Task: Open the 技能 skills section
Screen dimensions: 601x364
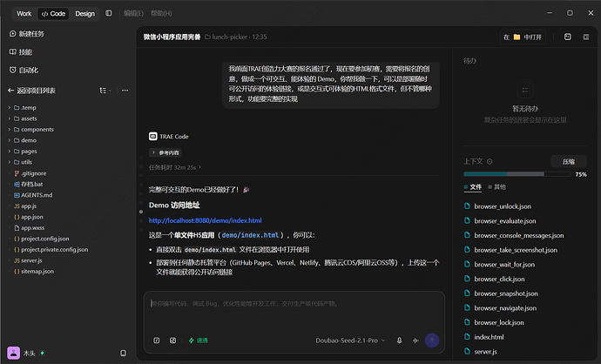Action: pyautogui.click(x=21, y=51)
